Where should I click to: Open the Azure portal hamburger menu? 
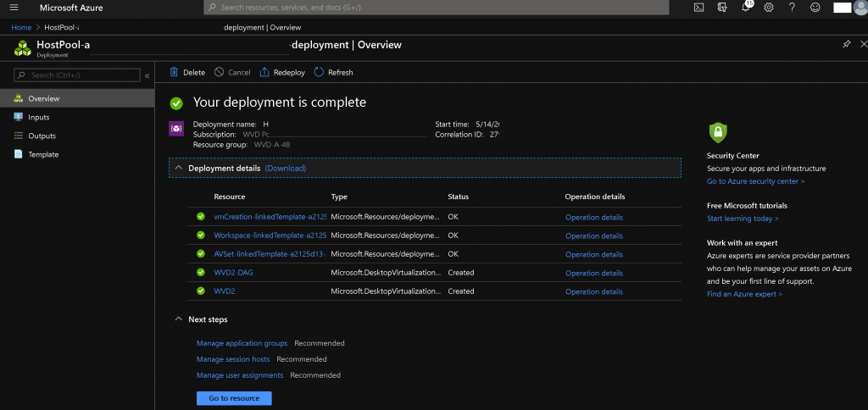pyautogui.click(x=14, y=8)
